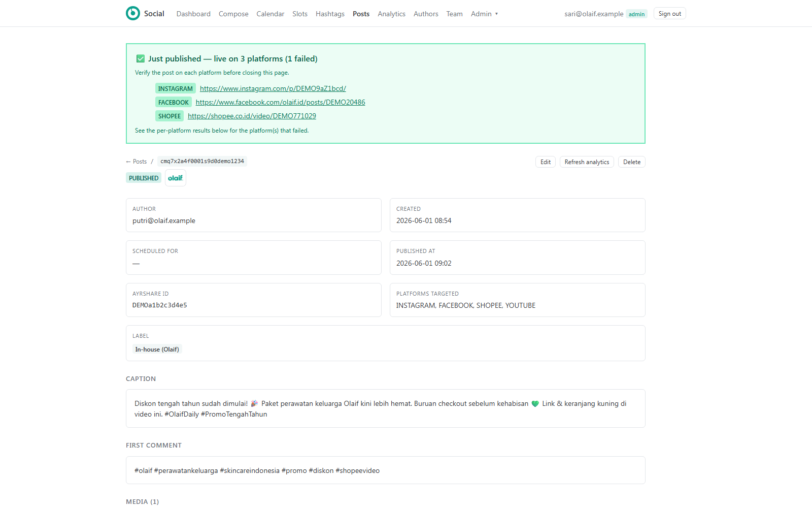This screenshot has height=508, width=812.
Task: Open the Admin dropdown menu
Action: pyautogui.click(x=484, y=14)
